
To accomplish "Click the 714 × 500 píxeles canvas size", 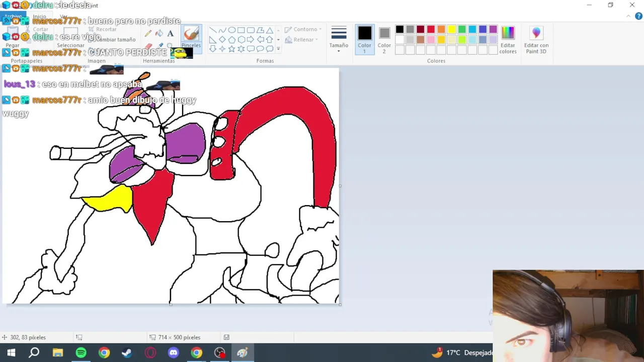I will [x=179, y=337].
